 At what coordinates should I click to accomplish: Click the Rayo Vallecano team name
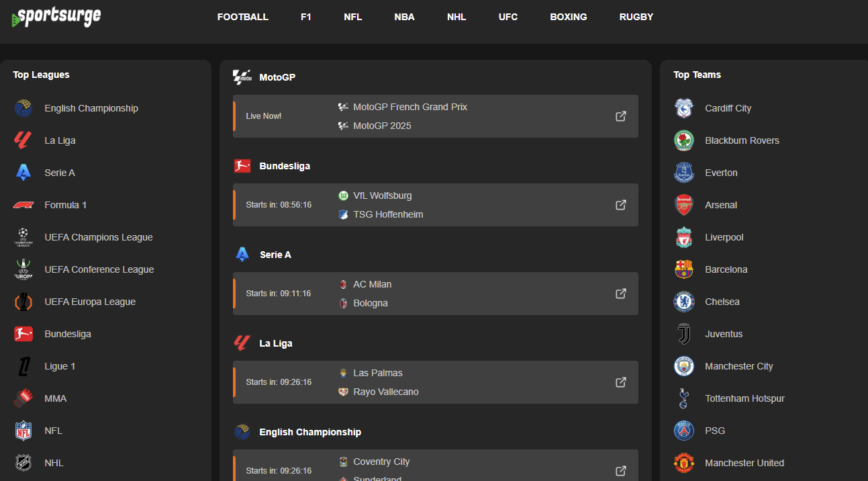[x=386, y=392]
